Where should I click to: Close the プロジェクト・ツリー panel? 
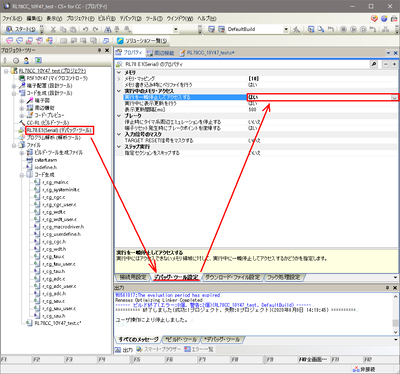click(x=107, y=50)
